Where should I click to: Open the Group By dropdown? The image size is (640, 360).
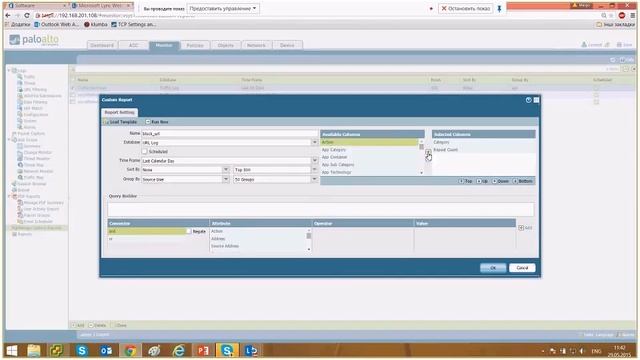point(226,179)
